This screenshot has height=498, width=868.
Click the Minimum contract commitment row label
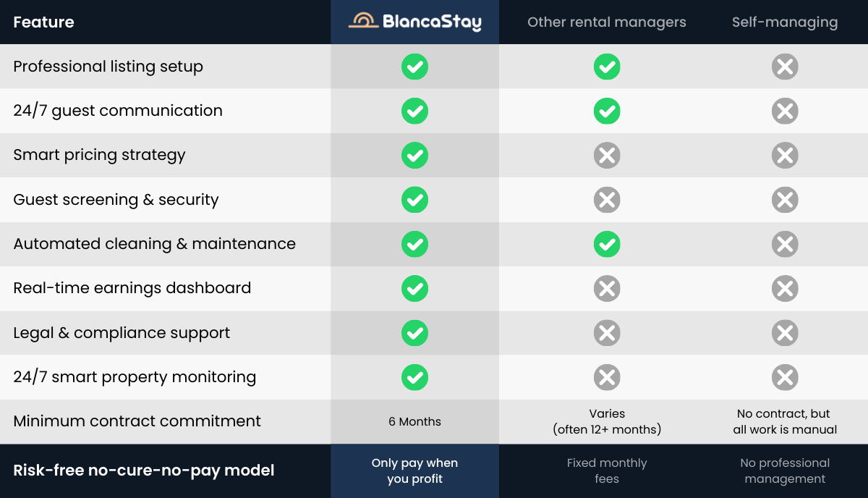(x=137, y=421)
